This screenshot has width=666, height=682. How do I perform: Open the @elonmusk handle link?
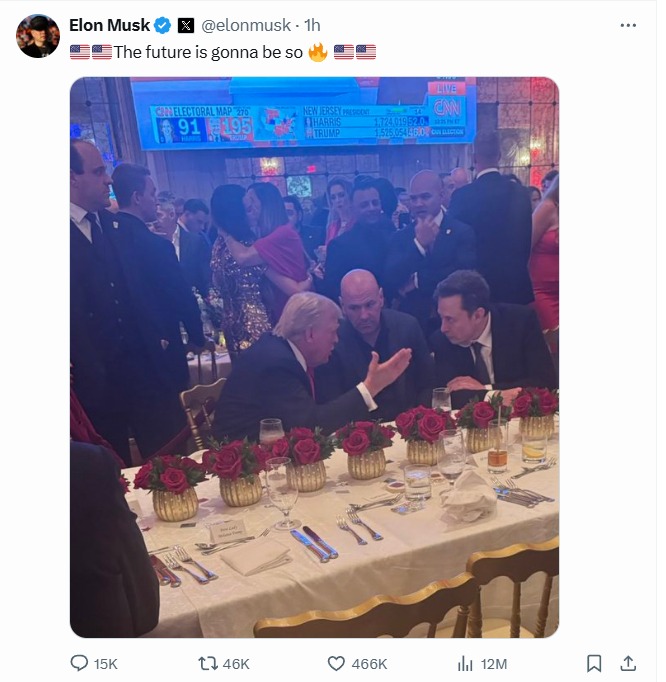tap(246, 25)
